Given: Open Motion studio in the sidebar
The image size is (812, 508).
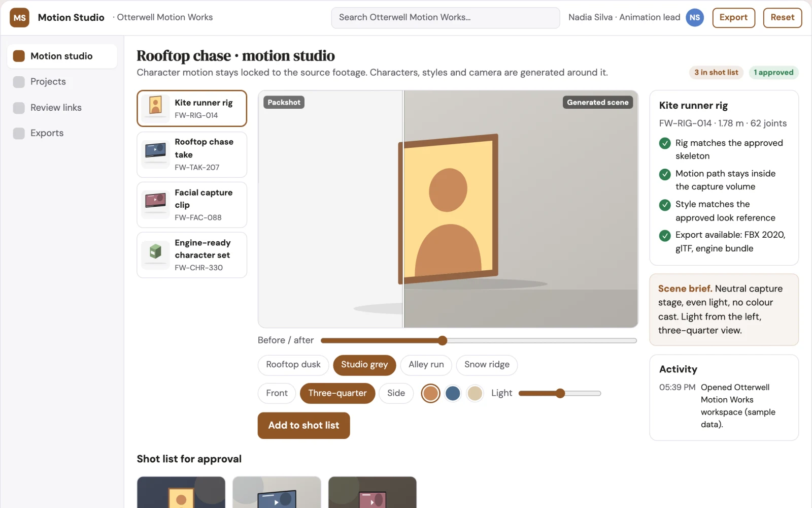Looking at the screenshot, I should coord(62,56).
